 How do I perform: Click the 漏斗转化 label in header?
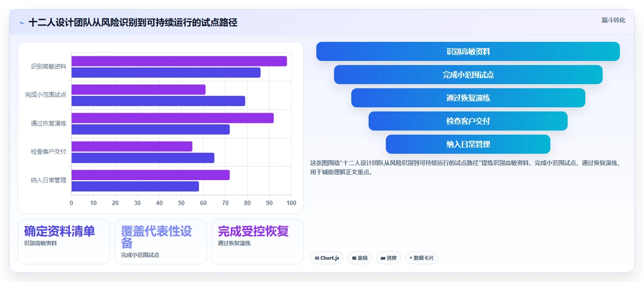(613, 20)
